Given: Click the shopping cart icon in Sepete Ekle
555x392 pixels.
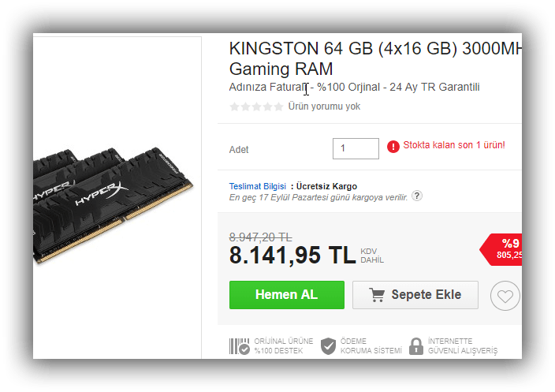Looking at the screenshot, I should click(377, 295).
